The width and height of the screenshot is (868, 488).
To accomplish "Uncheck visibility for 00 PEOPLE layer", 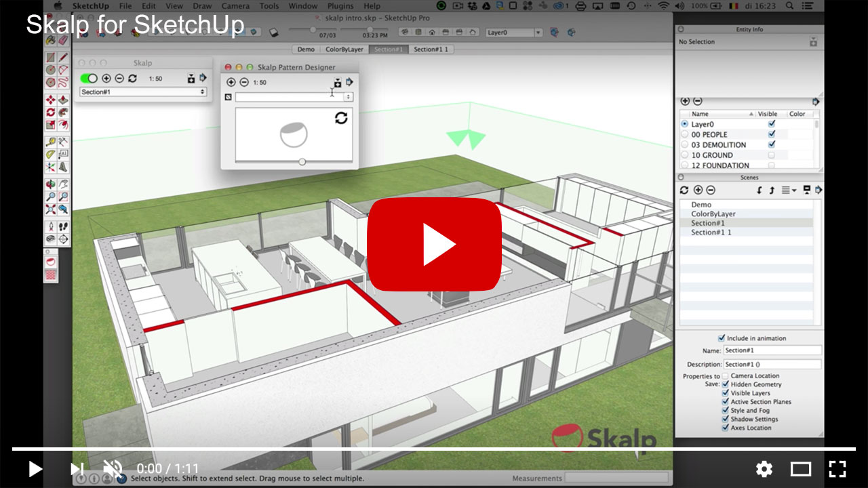I will coord(771,134).
